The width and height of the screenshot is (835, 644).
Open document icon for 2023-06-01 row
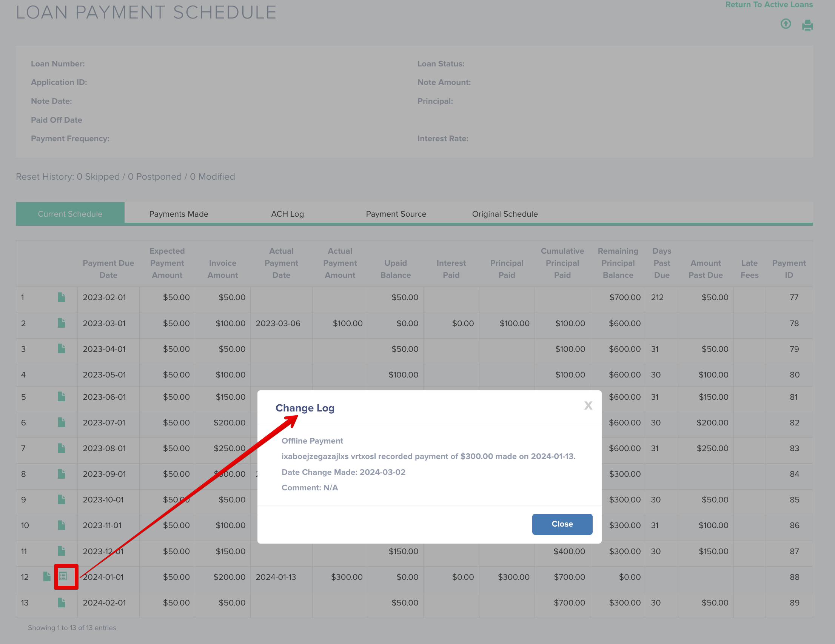(61, 397)
